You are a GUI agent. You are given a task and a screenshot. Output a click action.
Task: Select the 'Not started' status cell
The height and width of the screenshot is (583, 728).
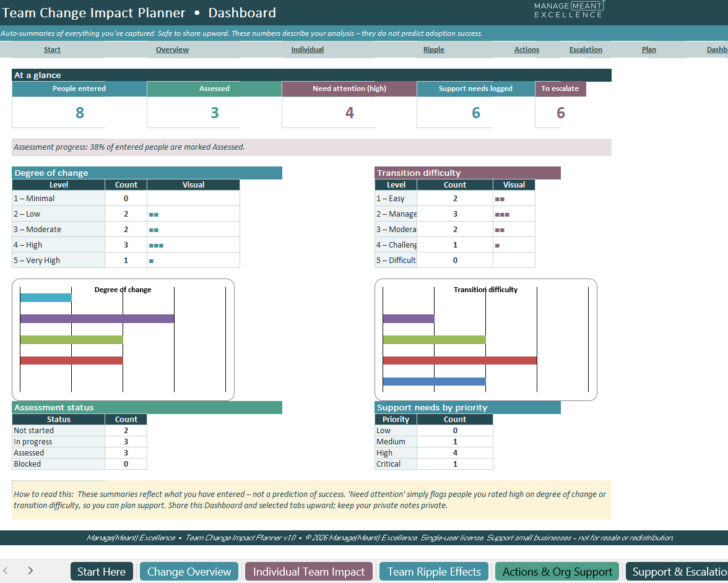click(58, 430)
